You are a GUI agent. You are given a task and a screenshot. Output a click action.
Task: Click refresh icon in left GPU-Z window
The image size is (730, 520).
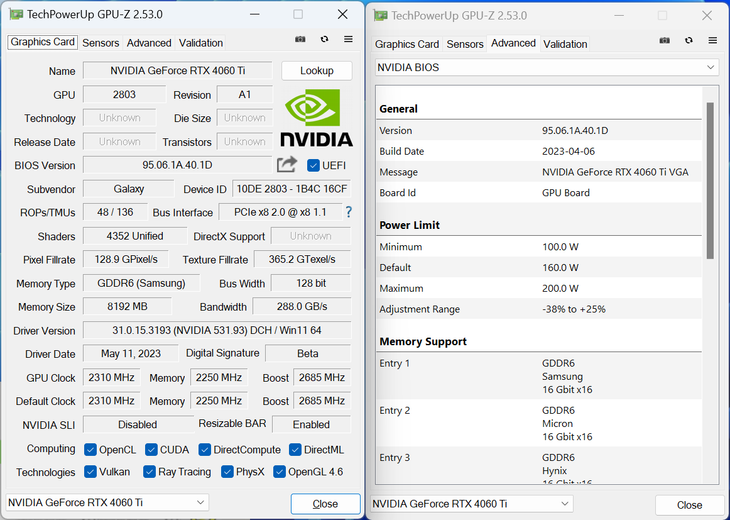(324, 39)
